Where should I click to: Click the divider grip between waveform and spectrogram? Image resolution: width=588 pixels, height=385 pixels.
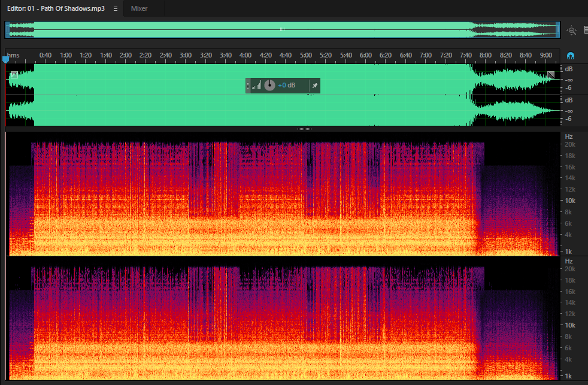pyautogui.click(x=304, y=129)
